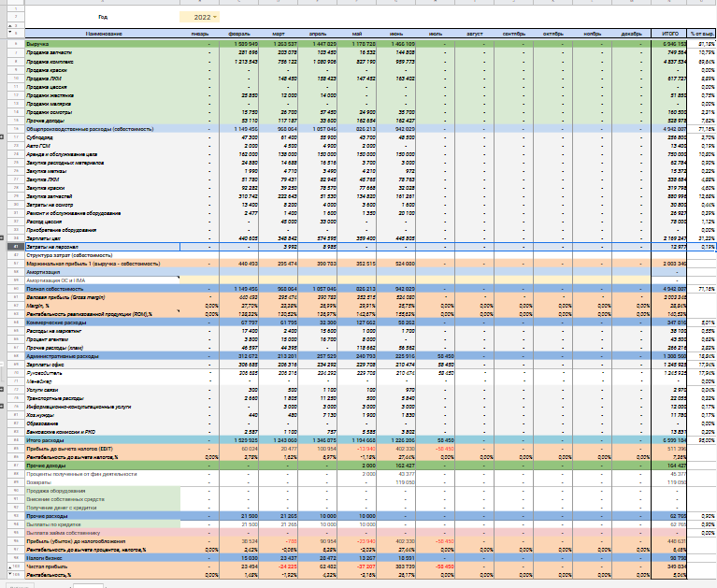
Task: Select Аренда и обслуживание цеха label
Action: coord(103,154)
